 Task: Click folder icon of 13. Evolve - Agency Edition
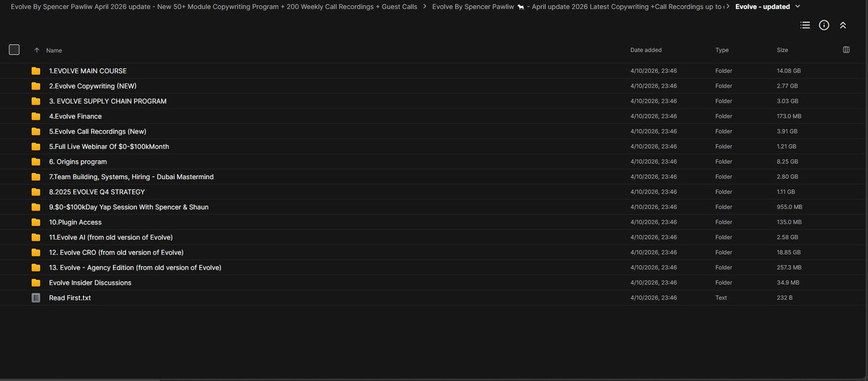[x=36, y=267]
